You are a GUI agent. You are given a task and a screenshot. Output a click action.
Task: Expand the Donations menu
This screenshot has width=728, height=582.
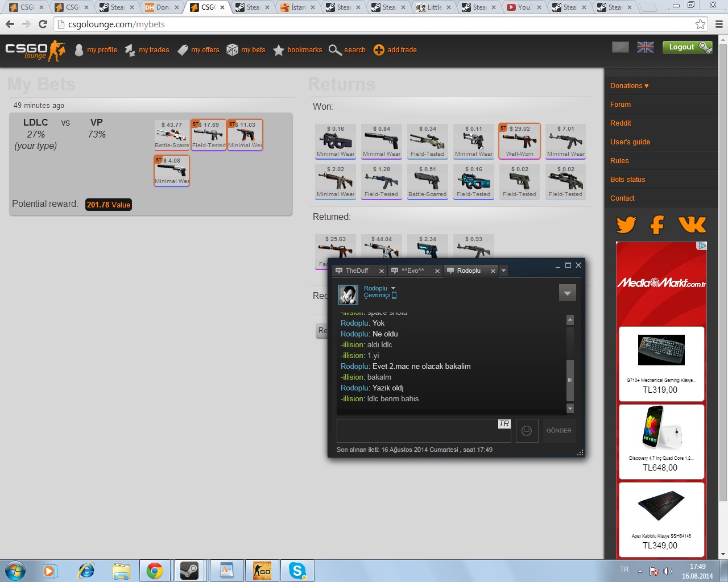coord(629,86)
